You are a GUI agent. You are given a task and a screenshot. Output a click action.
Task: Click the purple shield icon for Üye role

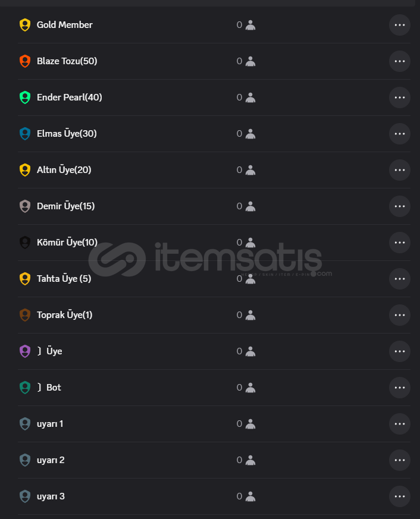(x=25, y=351)
